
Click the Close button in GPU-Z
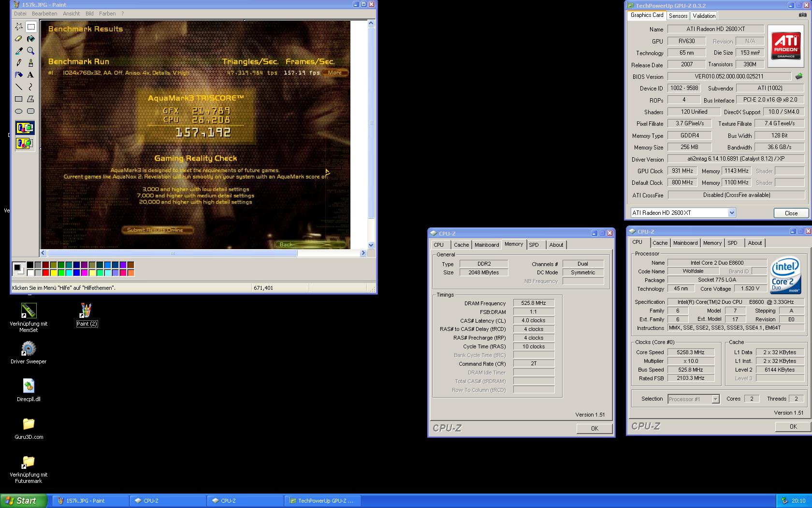791,213
